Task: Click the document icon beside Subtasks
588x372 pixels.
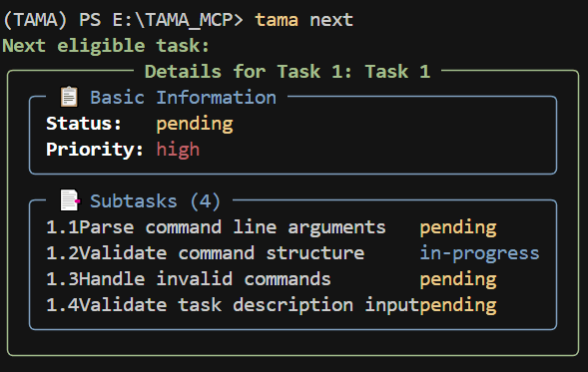Action: point(70,200)
